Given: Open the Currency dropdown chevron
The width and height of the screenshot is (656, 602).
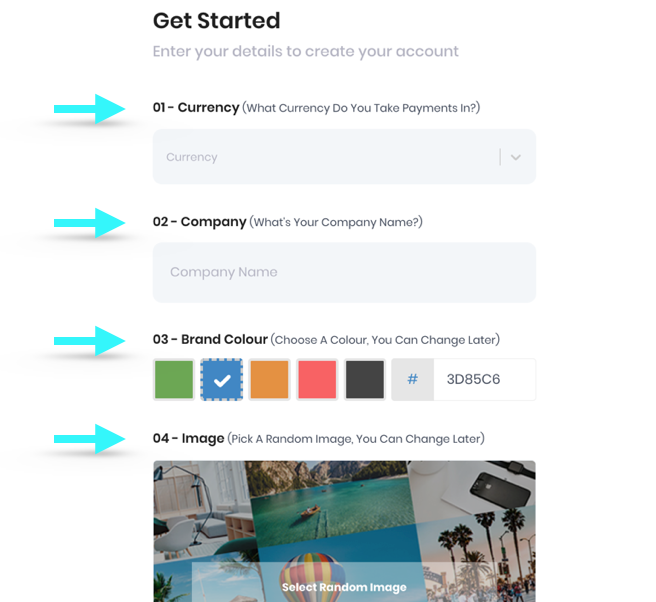Looking at the screenshot, I should click(516, 157).
